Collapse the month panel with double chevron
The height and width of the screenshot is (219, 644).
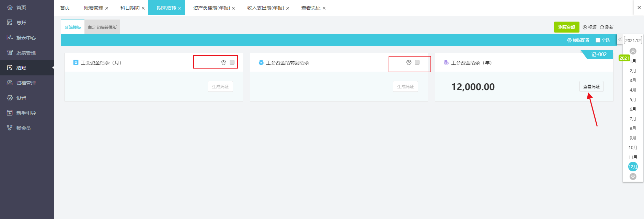pos(620,39)
